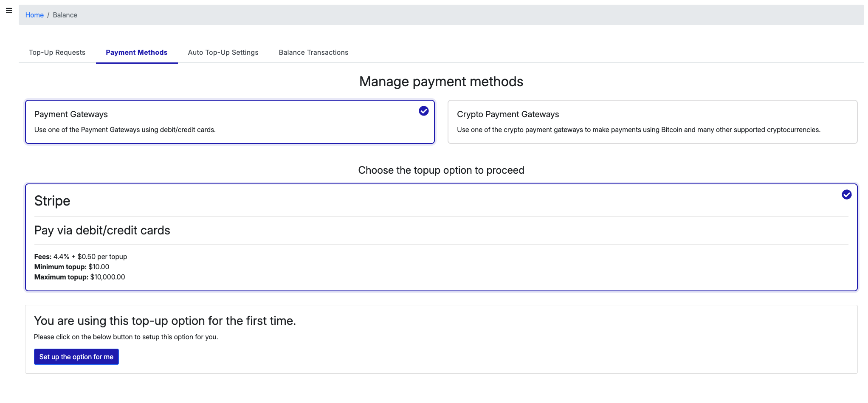Click Pay via debit/credit cards heading
868x403 pixels.
tap(102, 230)
